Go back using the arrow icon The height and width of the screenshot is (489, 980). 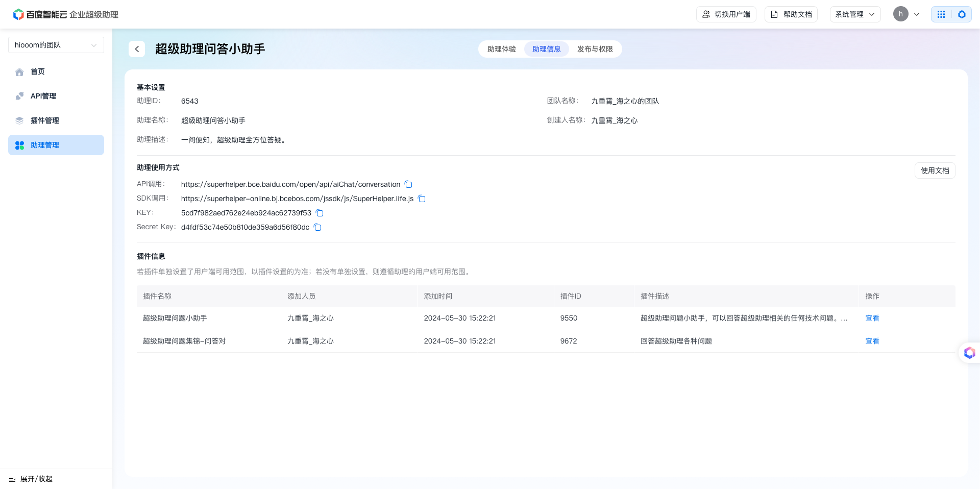pyautogui.click(x=137, y=49)
